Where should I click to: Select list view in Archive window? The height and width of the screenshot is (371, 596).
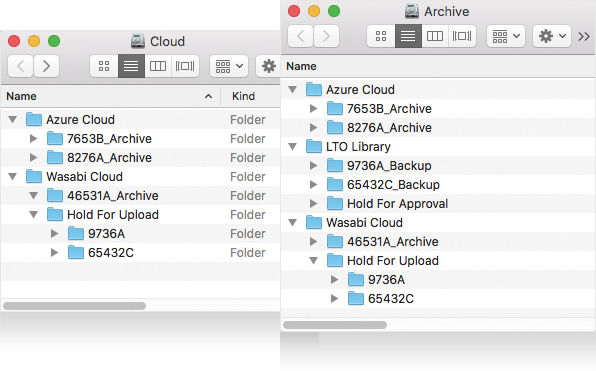coord(408,36)
